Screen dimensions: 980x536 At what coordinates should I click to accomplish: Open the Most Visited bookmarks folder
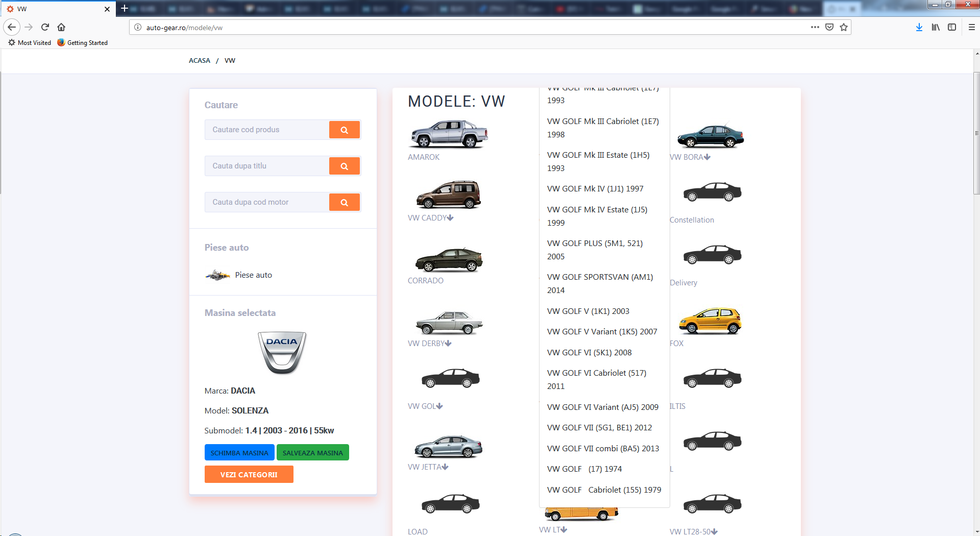pyautogui.click(x=30, y=43)
